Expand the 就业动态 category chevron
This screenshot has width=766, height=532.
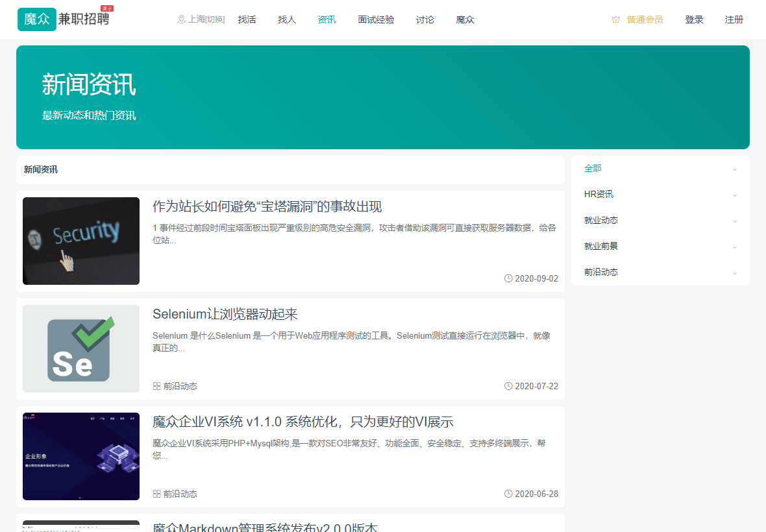click(735, 221)
